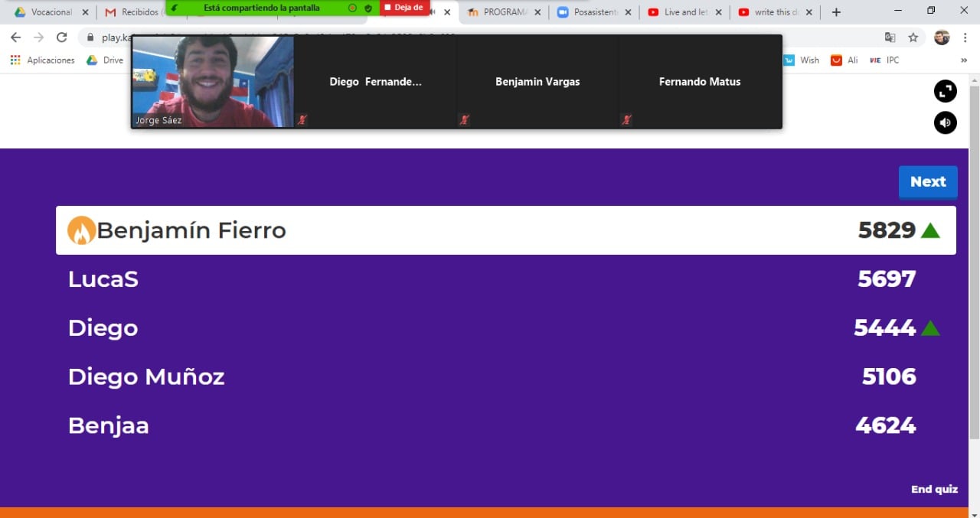This screenshot has width=980, height=518.
Task: Open the Aplicaciones bookmarks shortcut
Action: pyautogui.click(x=43, y=60)
